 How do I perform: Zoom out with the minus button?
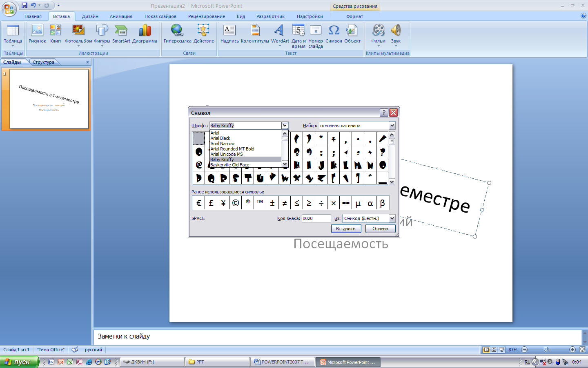[x=525, y=350]
